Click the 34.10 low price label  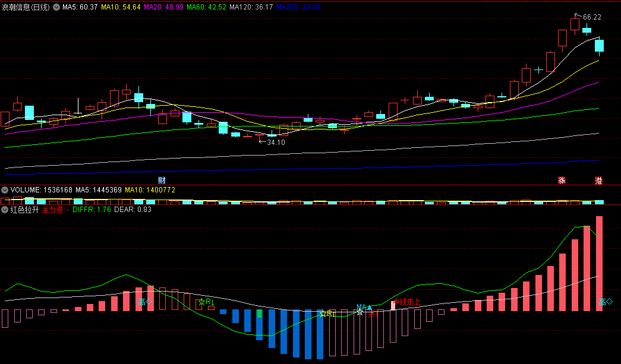click(x=276, y=143)
